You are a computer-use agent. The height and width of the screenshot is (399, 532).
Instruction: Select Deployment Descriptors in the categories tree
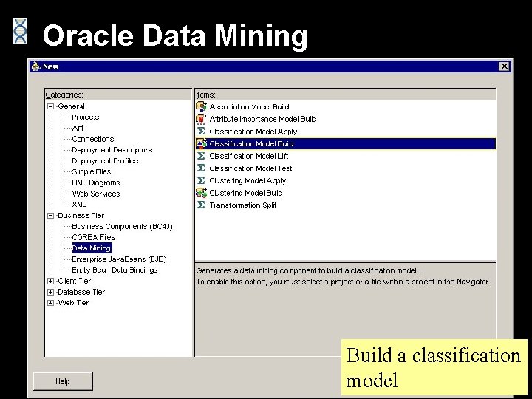tap(112, 149)
